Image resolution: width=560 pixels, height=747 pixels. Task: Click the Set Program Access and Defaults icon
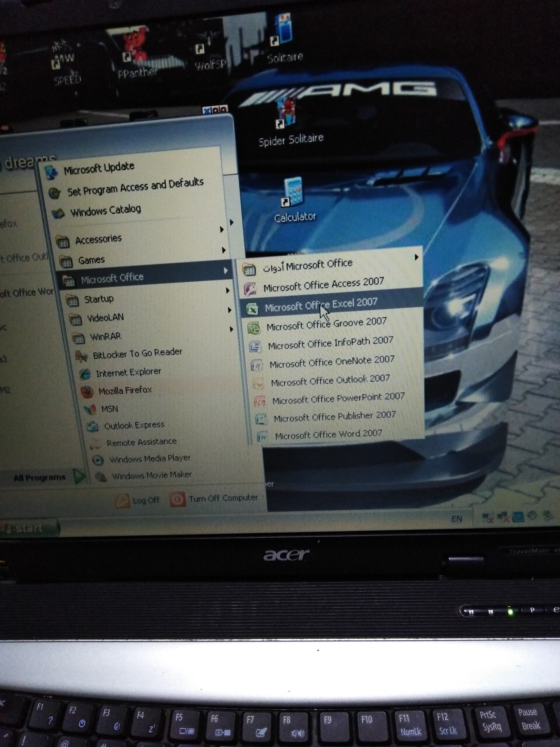point(54,193)
